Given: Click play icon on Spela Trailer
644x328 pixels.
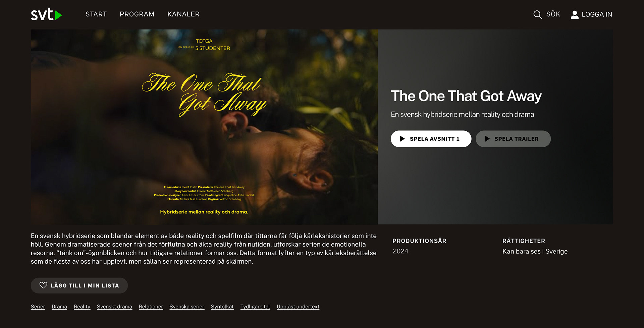Looking at the screenshot, I should pos(487,139).
